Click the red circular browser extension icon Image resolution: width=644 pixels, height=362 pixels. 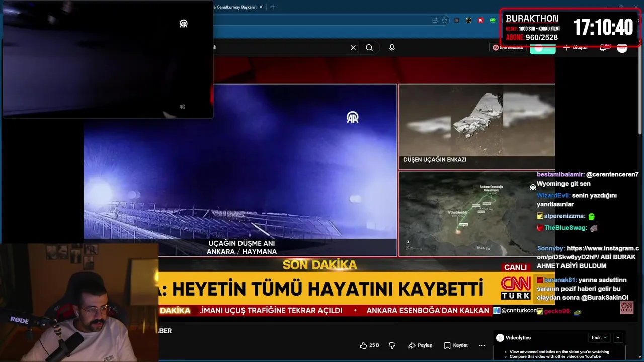tap(481, 20)
